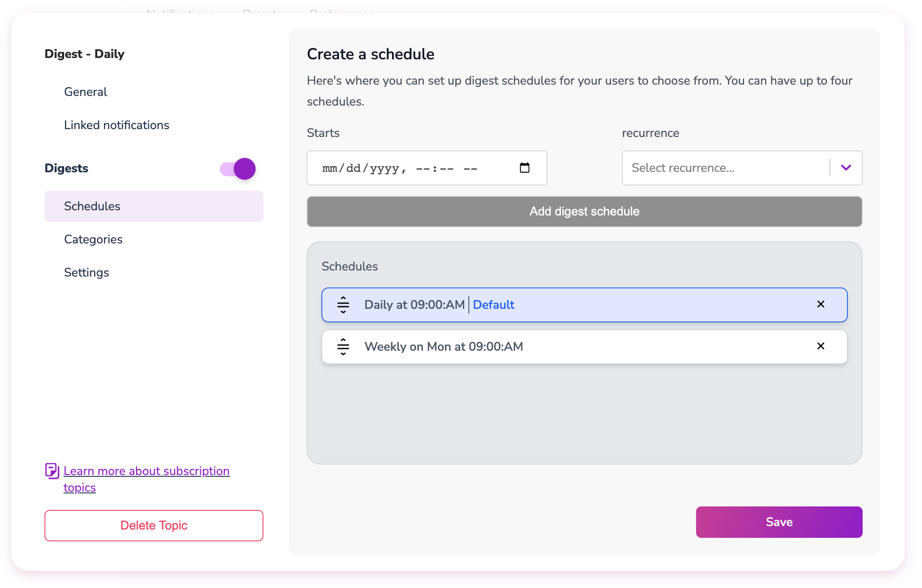922x588 pixels.
Task: Click the Delete Topic button
Action: tap(154, 526)
